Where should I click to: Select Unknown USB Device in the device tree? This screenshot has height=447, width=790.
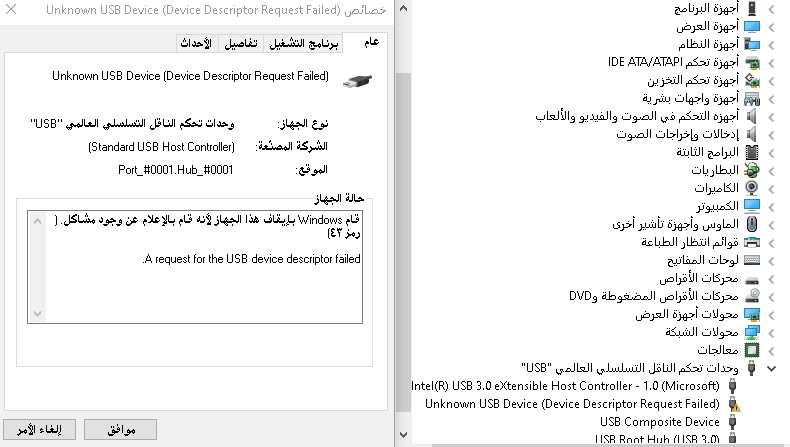coord(572,404)
